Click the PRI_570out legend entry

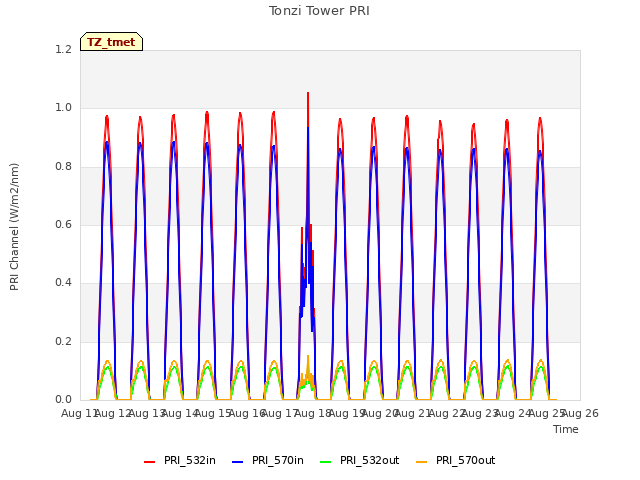456,460
